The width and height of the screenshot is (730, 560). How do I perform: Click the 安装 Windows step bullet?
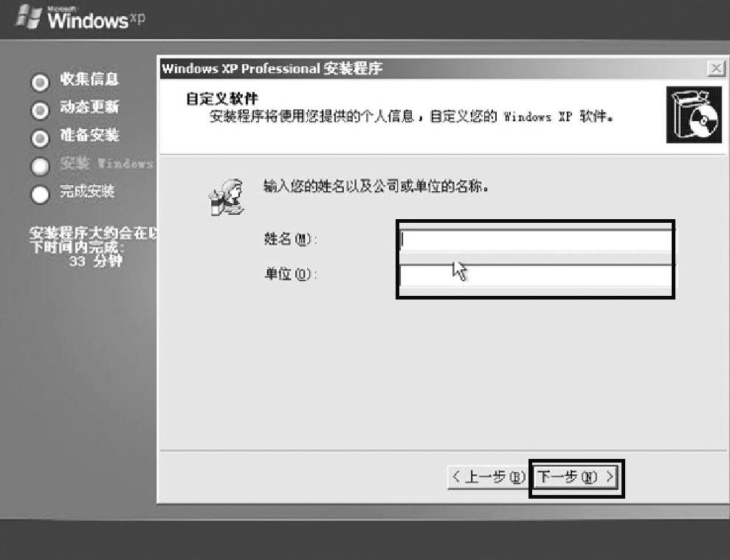point(40,166)
